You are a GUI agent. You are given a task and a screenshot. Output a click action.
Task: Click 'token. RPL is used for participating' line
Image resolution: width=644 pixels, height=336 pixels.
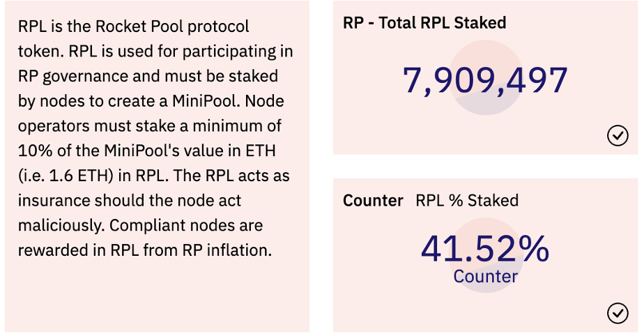click(155, 52)
